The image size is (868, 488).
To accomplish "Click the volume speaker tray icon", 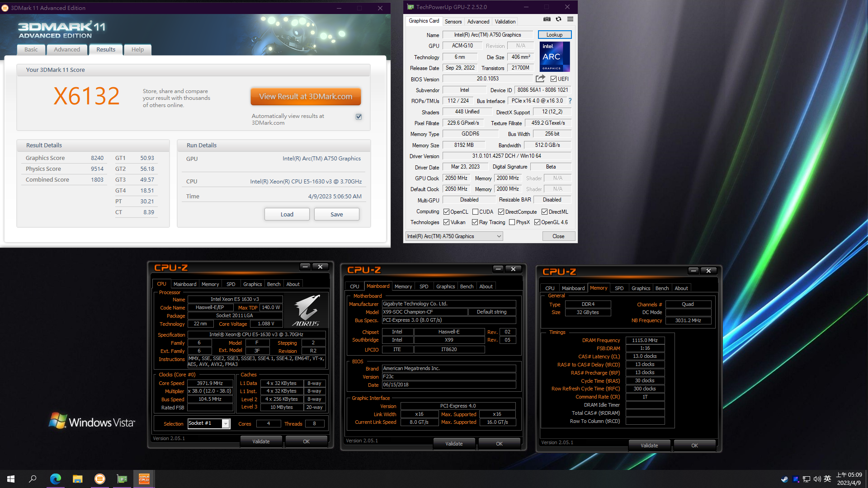I will pyautogui.click(x=817, y=479).
